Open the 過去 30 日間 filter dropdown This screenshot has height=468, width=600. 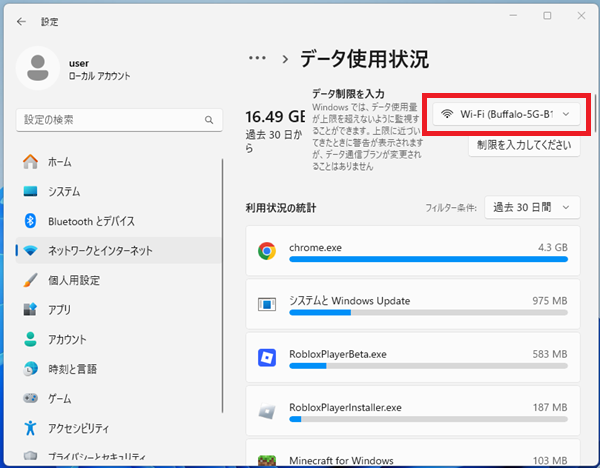click(x=532, y=207)
